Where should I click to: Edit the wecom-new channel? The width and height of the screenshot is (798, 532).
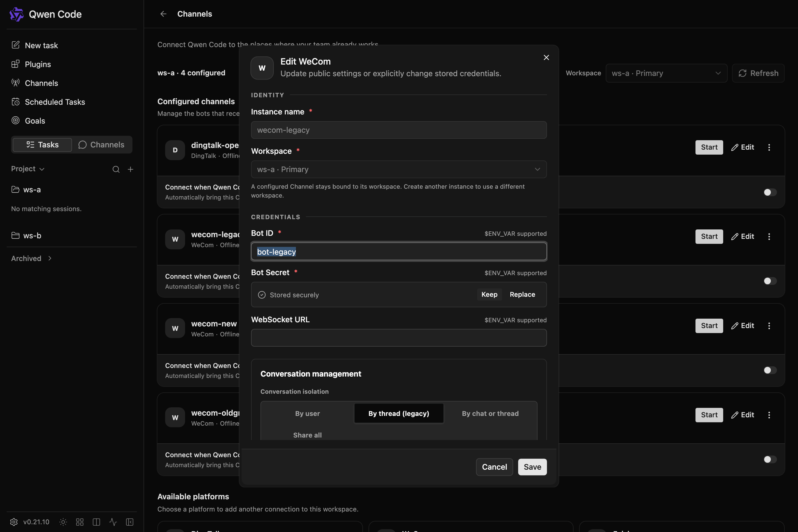click(x=743, y=326)
